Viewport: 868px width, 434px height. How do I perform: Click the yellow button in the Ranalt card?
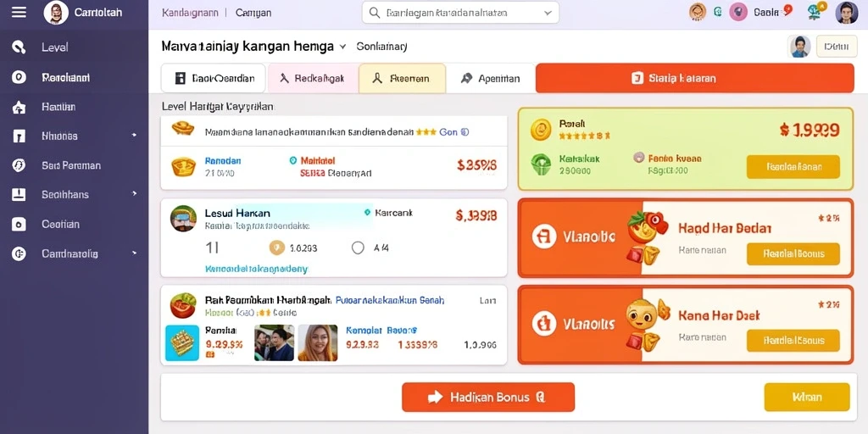coord(793,166)
